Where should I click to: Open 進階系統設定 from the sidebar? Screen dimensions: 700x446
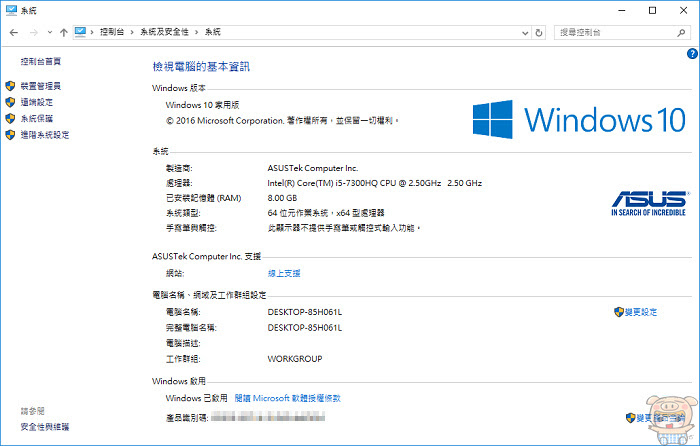coord(45,135)
